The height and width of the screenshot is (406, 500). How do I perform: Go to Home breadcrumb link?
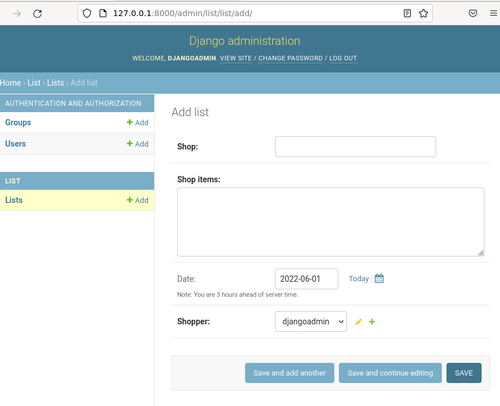coord(11,83)
